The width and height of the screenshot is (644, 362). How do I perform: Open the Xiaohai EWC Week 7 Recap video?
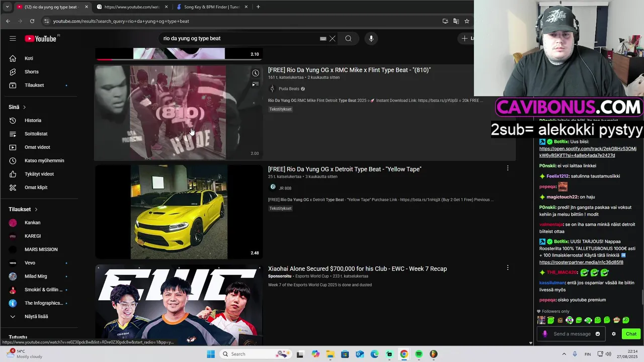point(357,268)
